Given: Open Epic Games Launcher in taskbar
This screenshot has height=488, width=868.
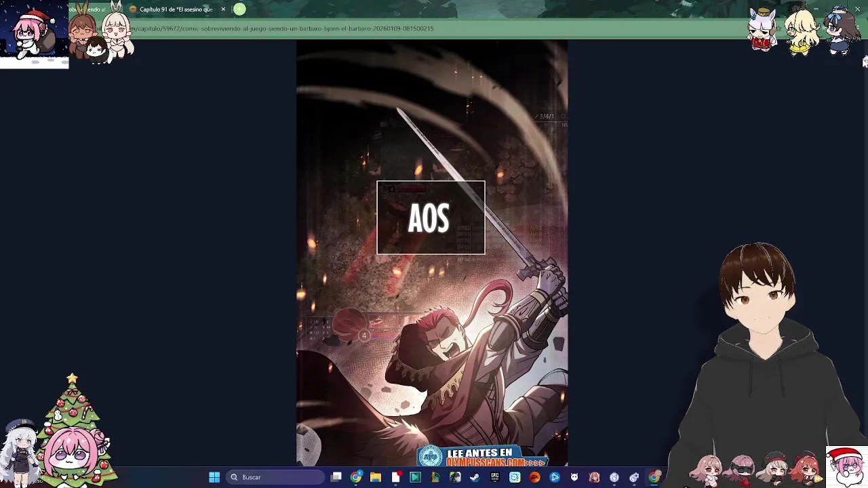Looking at the screenshot, I should 494,477.
